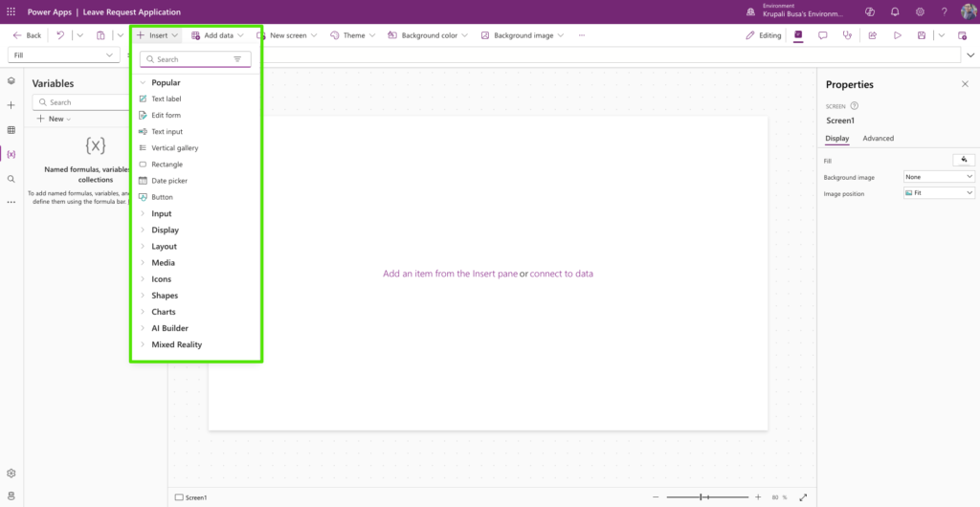Toggle the properties pane icon in toolbar
The image size is (980, 507).
798,35
